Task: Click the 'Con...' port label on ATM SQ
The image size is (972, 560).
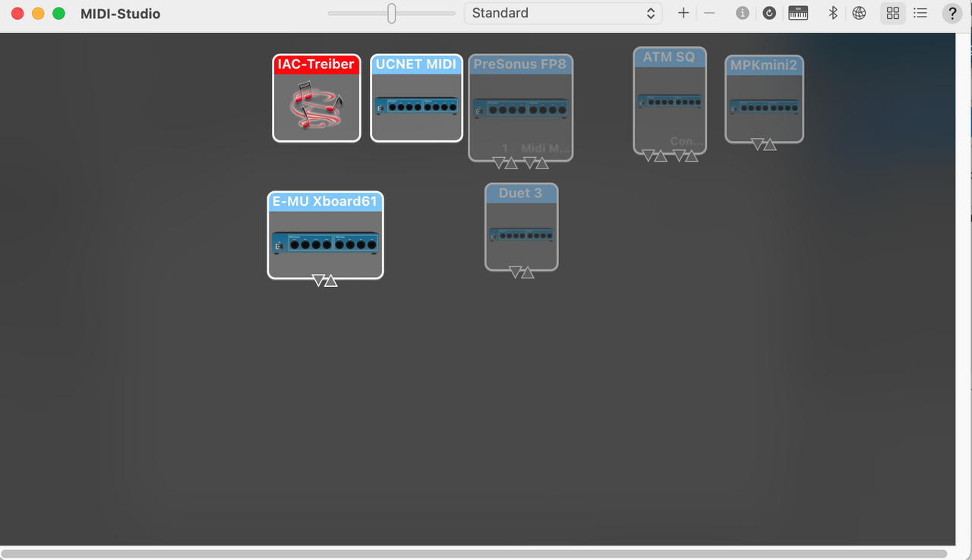Action: pos(686,141)
